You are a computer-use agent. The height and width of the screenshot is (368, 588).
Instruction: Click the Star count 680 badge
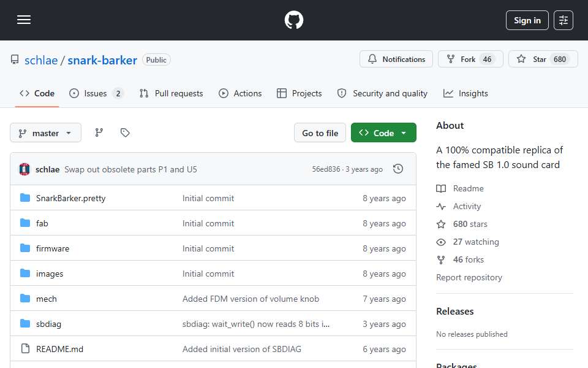point(559,59)
